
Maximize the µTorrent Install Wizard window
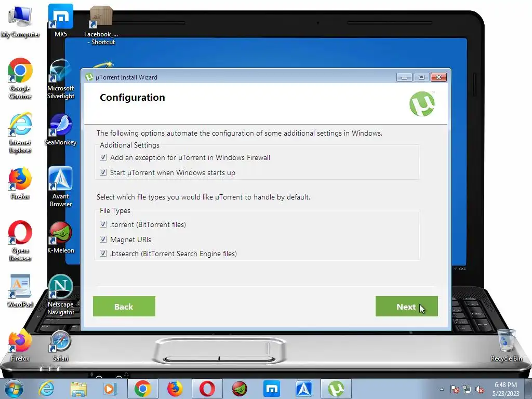(x=421, y=77)
